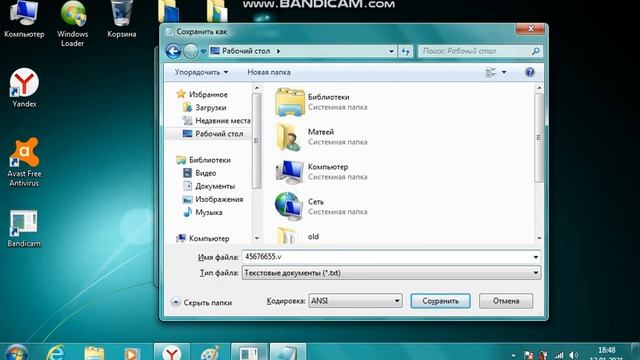The image size is (640, 360).
Task: Open the Windows Start button
Action: [x=17, y=353]
